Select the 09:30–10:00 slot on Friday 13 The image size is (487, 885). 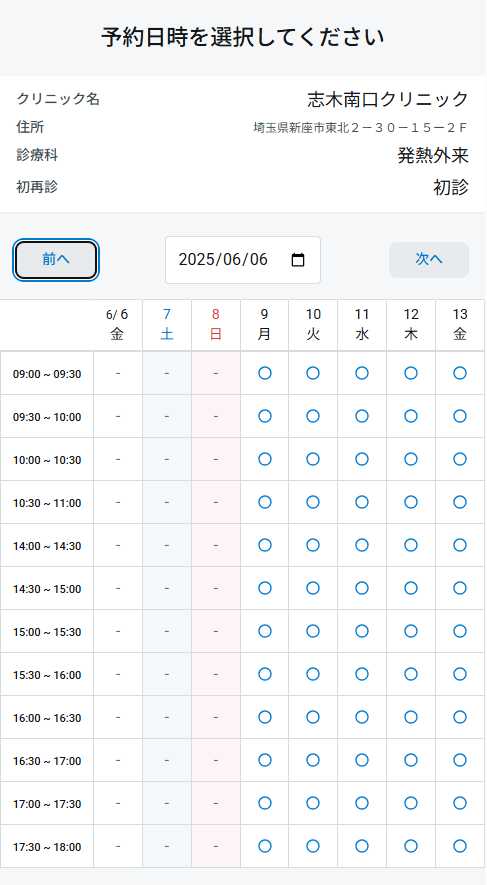click(460, 417)
